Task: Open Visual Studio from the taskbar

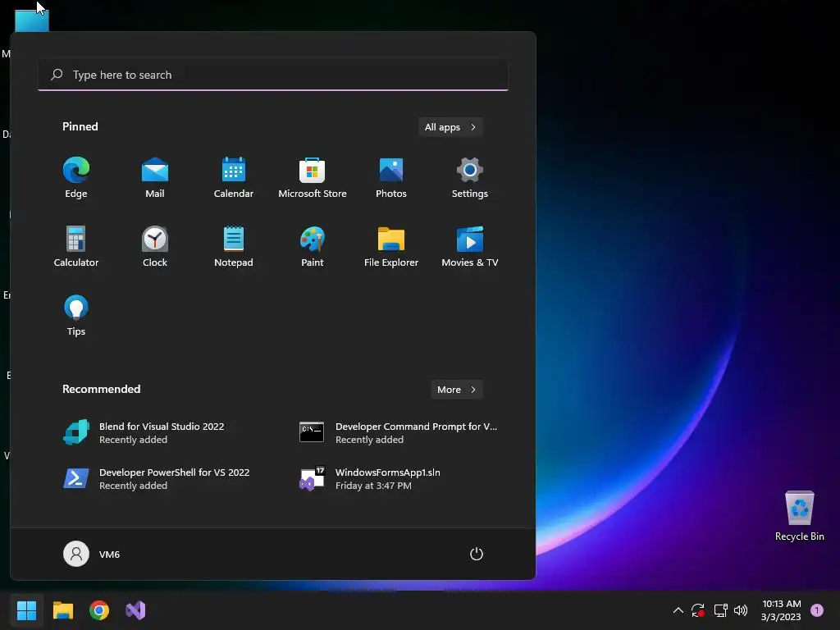Action: (135, 610)
